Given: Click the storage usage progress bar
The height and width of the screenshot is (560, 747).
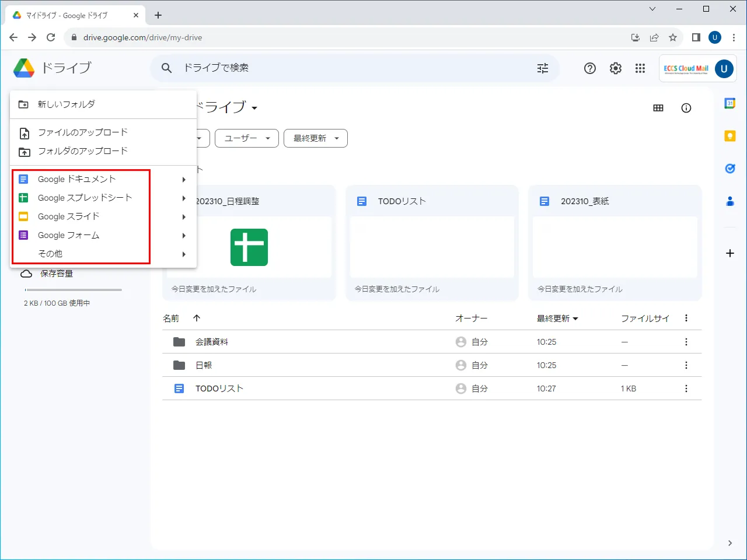Looking at the screenshot, I should (73, 290).
